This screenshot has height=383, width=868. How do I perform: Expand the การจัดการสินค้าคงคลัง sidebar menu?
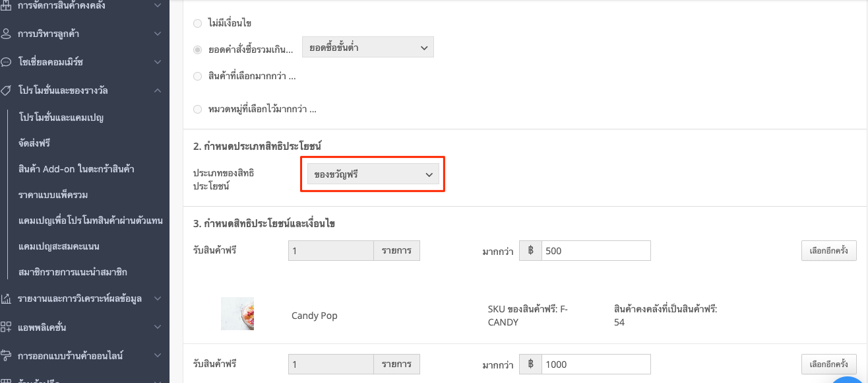[x=157, y=5]
